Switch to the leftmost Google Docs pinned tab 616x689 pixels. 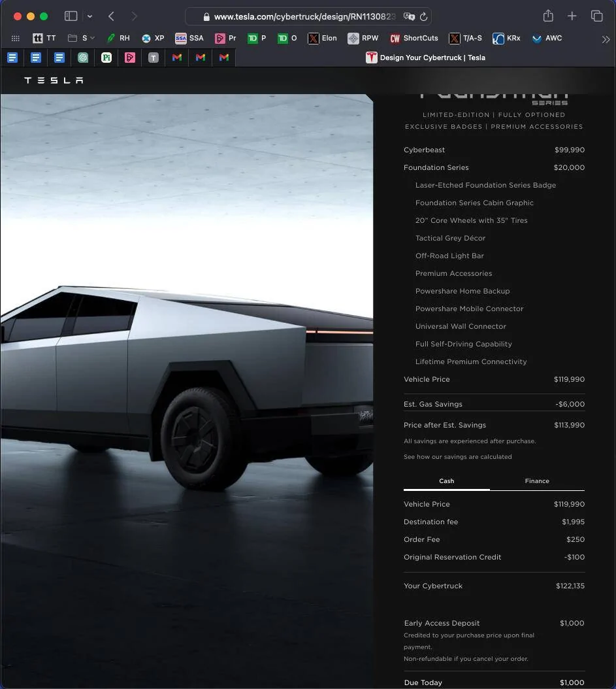(x=12, y=58)
